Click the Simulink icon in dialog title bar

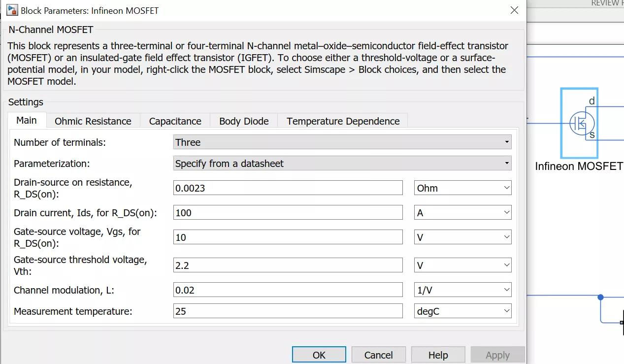tap(12, 10)
